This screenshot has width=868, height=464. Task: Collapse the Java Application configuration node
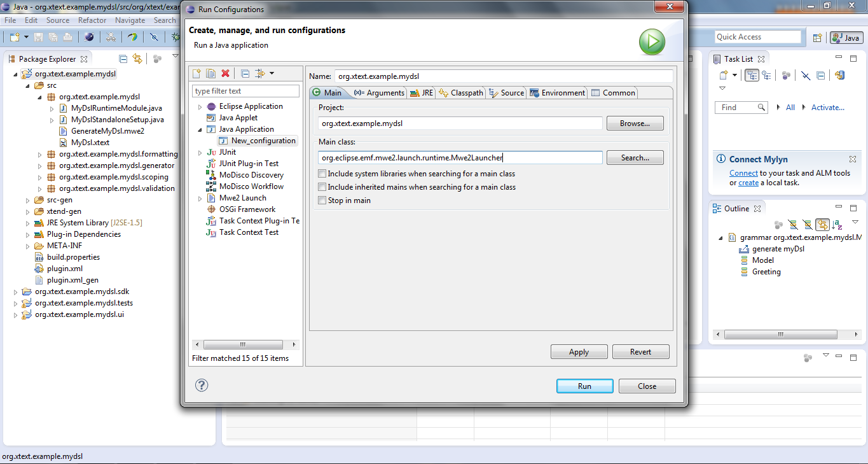pyautogui.click(x=200, y=129)
